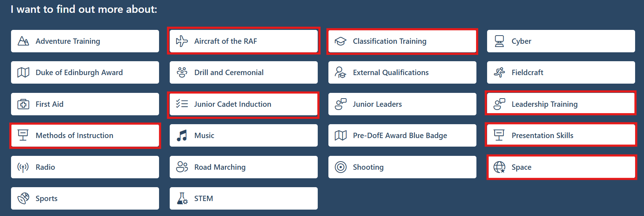Click the music note icon

[x=182, y=136]
